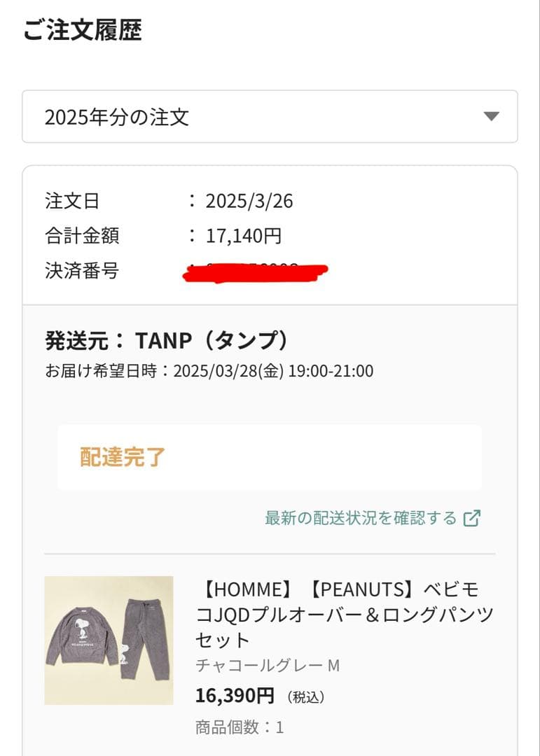Open the 最新の配送状況を確認する link
540x756 pixels.
pyautogui.click(x=361, y=518)
